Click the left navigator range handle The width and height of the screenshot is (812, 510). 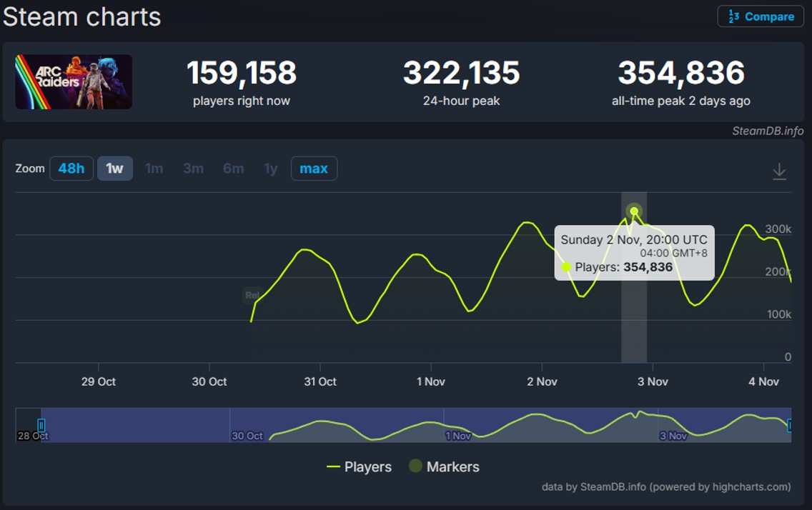(x=41, y=426)
